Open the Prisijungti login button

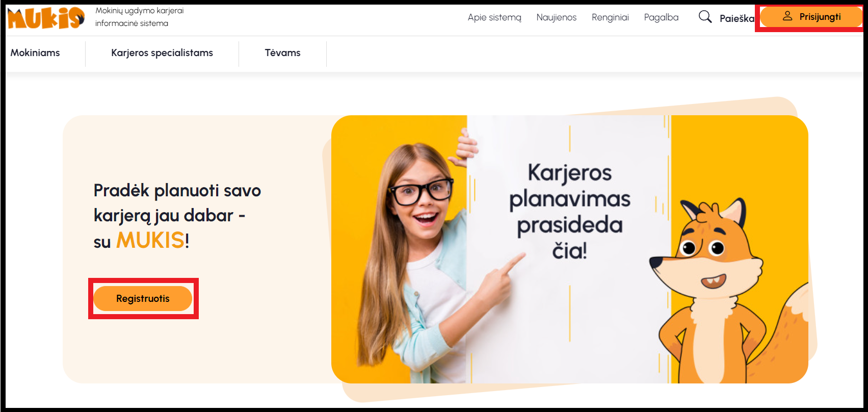tap(811, 17)
